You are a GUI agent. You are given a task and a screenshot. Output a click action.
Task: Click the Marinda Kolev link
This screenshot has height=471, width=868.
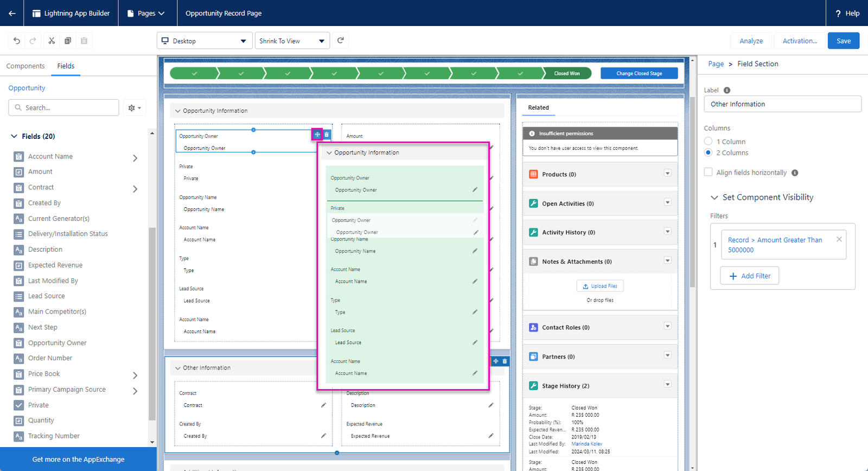tap(586, 444)
